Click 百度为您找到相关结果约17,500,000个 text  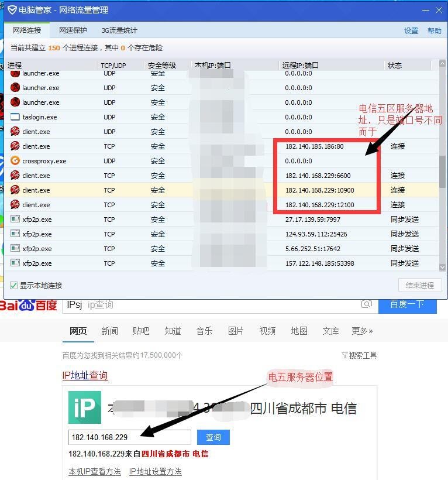click(122, 355)
